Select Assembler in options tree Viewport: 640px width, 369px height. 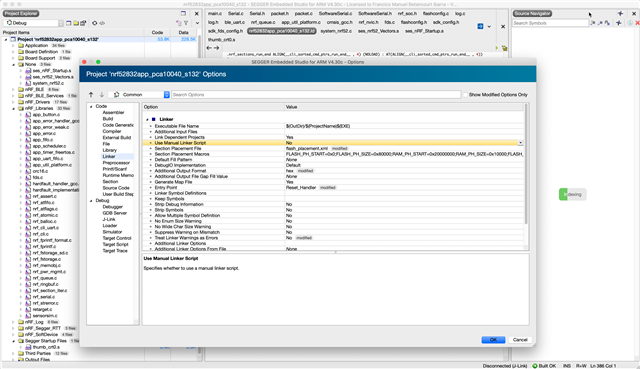(x=113, y=112)
